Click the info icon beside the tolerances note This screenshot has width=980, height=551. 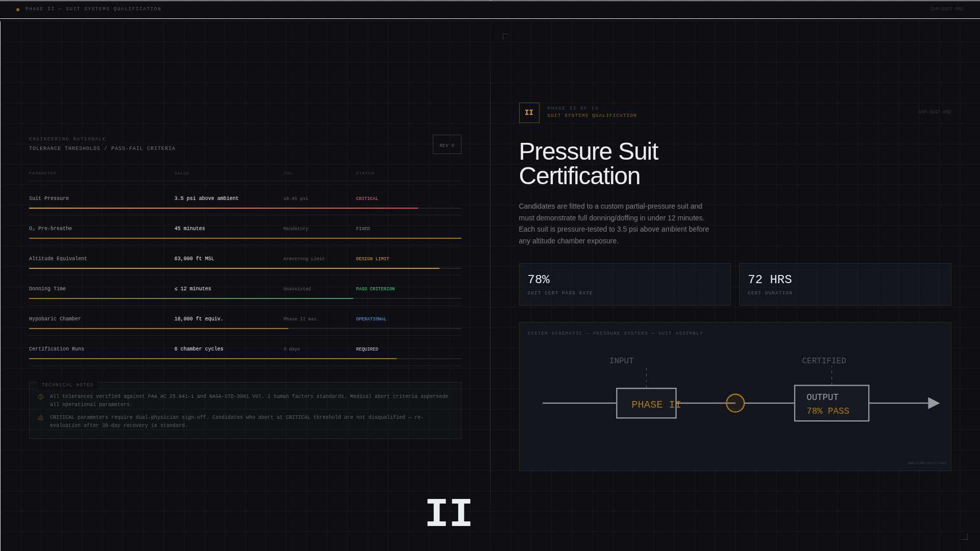[x=41, y=396]
